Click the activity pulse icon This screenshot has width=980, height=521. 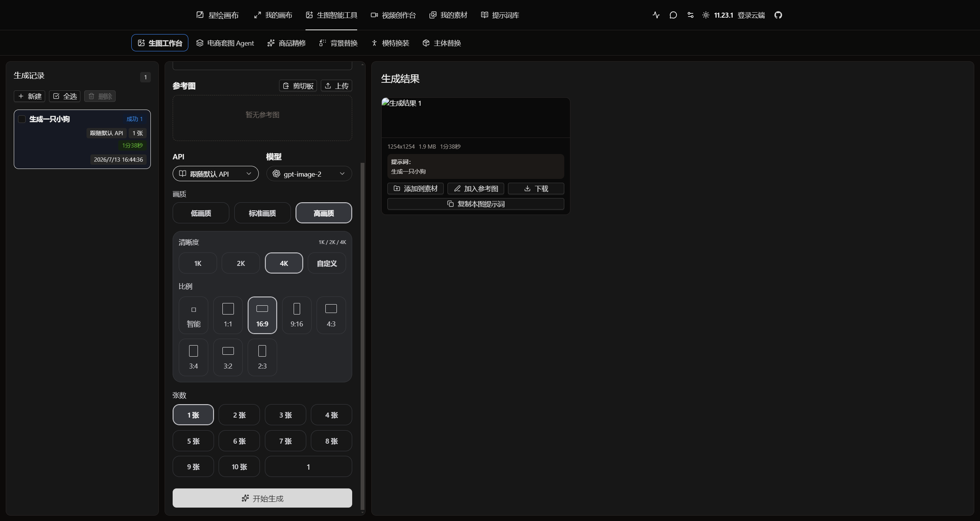click(656, 15)
